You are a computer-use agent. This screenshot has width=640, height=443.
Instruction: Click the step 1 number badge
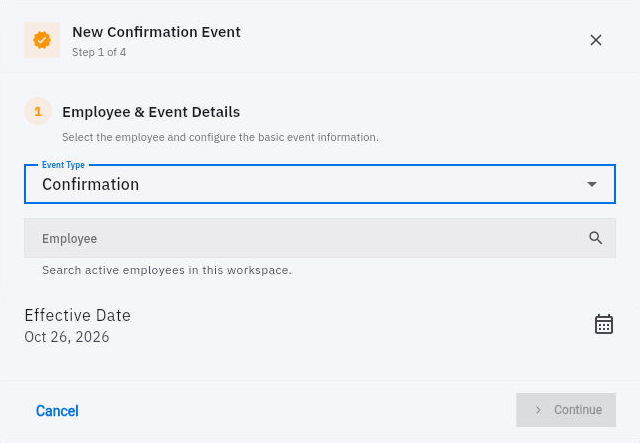coord(38,111)
